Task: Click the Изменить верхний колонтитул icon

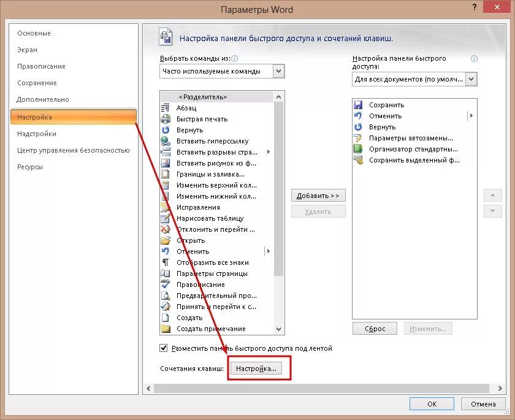Action: pyautogui.click(x=165, y=185)
